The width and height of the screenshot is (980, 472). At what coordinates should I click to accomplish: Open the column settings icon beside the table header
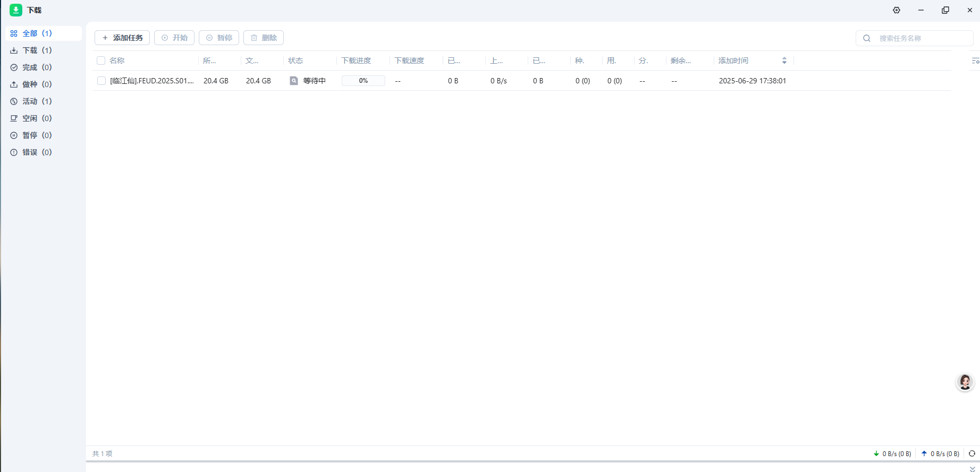[975, 61]
